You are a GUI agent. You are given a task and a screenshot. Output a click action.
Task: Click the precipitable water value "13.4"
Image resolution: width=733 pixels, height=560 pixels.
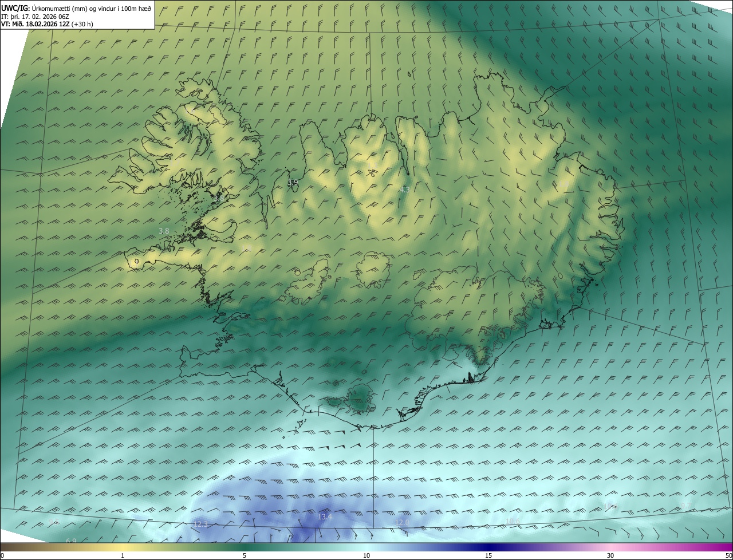click(325, 516)
